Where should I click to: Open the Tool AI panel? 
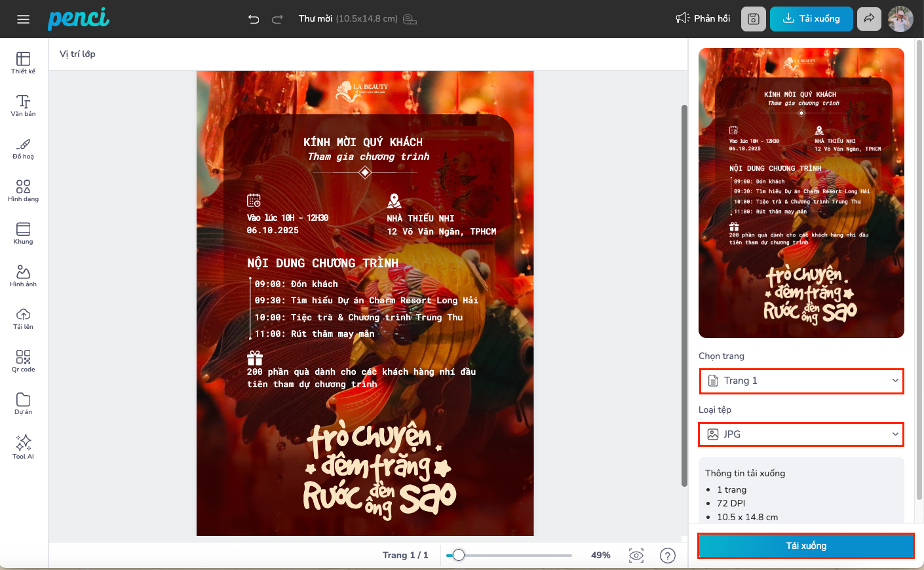[23, 447]
